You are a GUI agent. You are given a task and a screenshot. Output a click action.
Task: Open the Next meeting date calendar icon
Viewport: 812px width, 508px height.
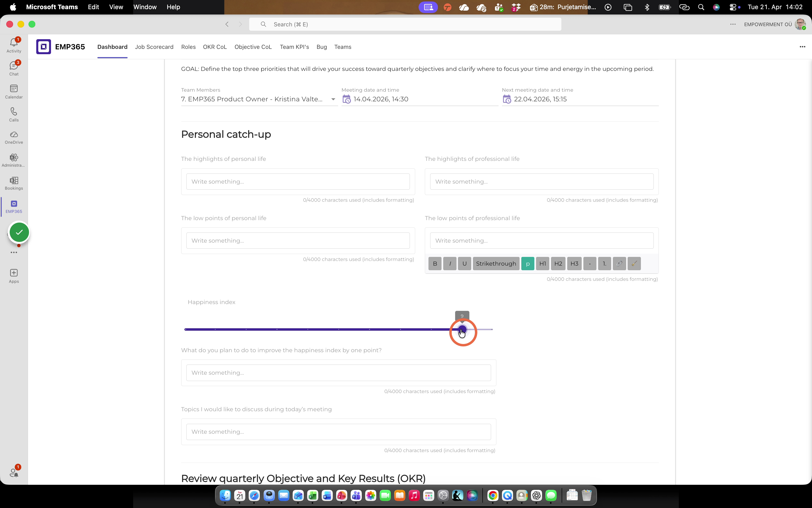click(507, 99)
